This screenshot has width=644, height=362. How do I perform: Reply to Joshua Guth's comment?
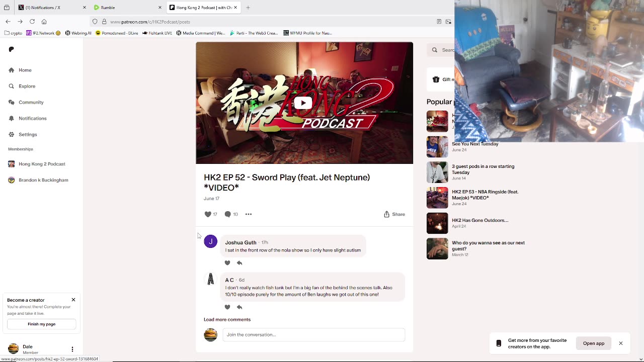pos(239,263)
